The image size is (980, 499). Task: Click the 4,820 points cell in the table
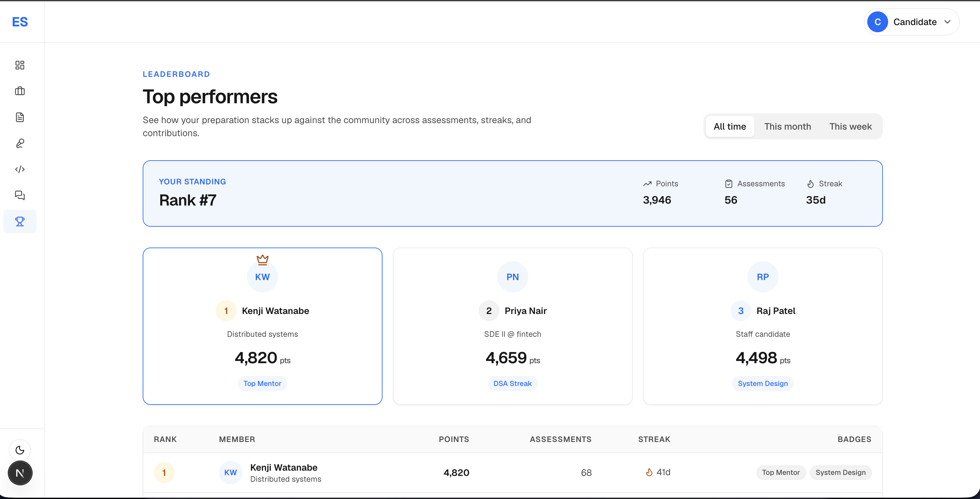tap(456, 473)
